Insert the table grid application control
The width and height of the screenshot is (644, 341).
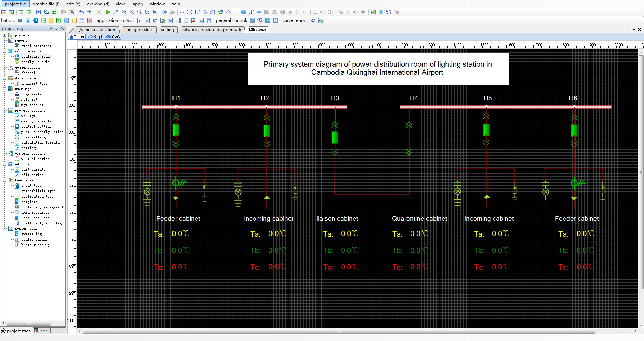click(x=178, y=20)
